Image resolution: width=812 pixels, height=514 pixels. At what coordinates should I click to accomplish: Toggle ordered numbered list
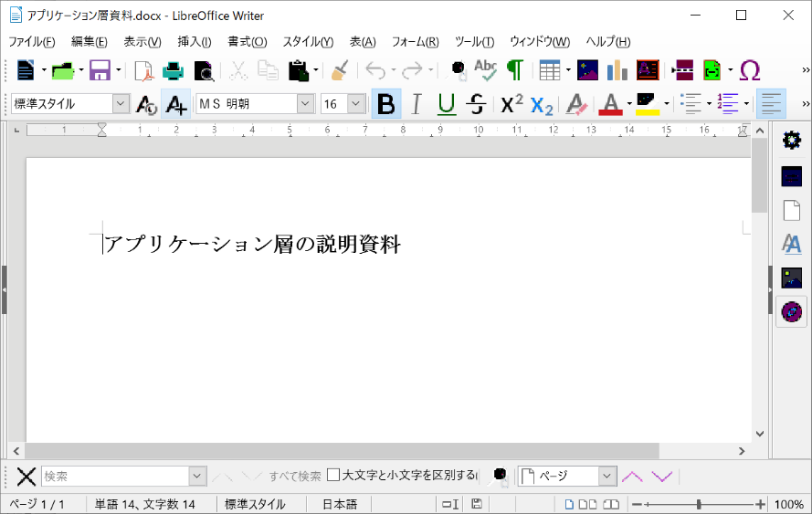click(728, 105)
